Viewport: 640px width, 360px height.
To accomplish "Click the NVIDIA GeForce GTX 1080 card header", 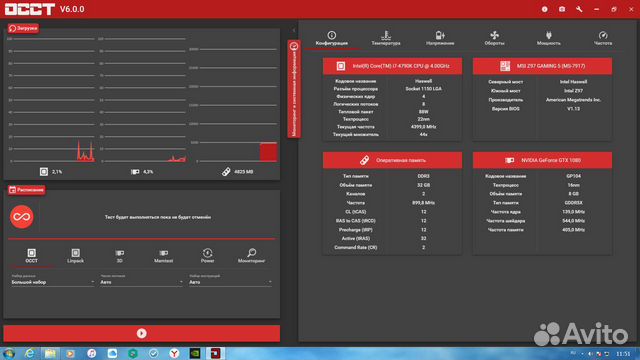I will [x=542, y=160].
